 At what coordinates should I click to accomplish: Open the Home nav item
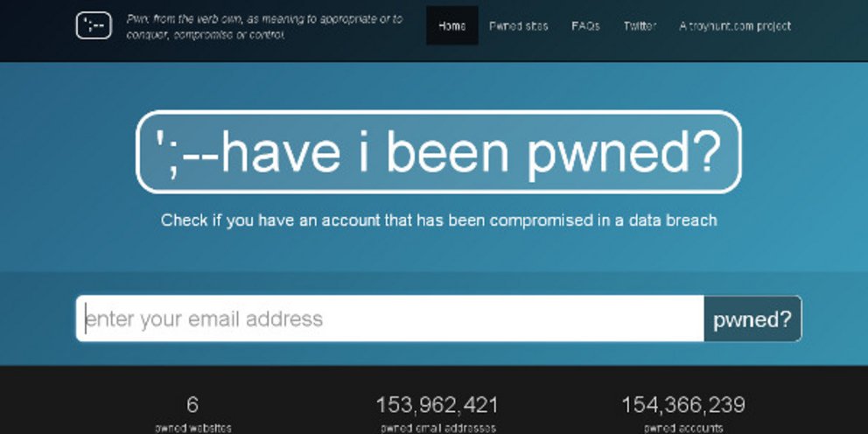451,25
